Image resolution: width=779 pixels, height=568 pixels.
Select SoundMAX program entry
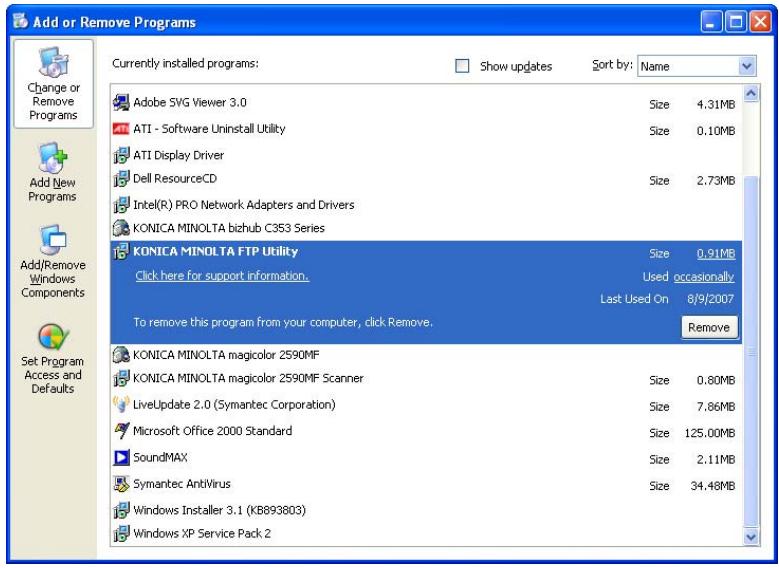coord(426,457)
